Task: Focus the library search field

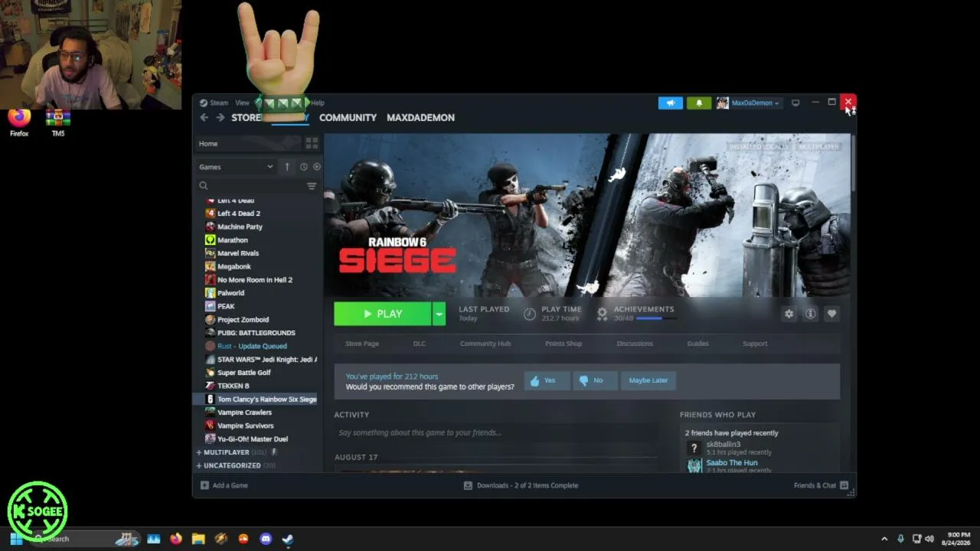Action: (250, 186)
